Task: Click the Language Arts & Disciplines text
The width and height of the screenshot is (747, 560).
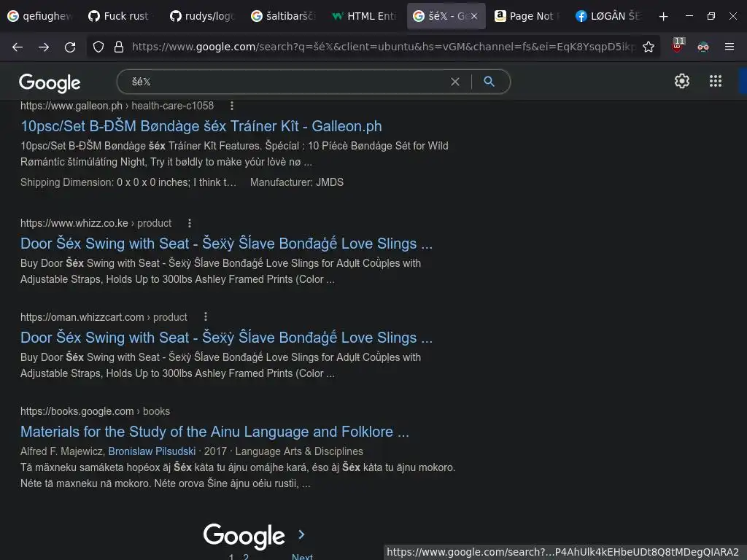Action: pos(298,451)
